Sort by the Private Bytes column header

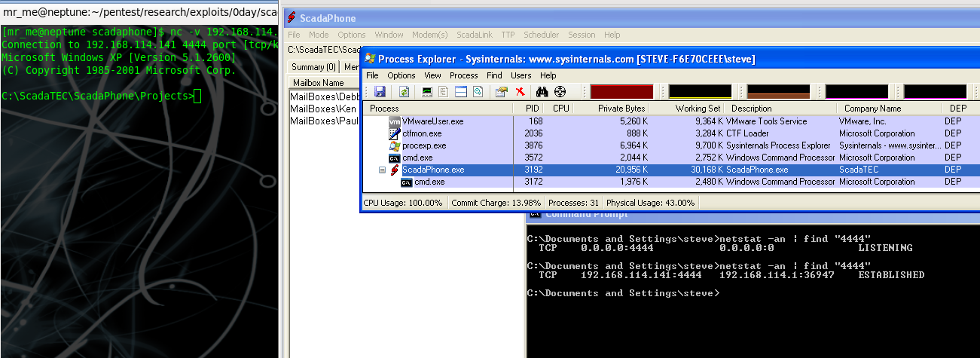pos(611,109)
